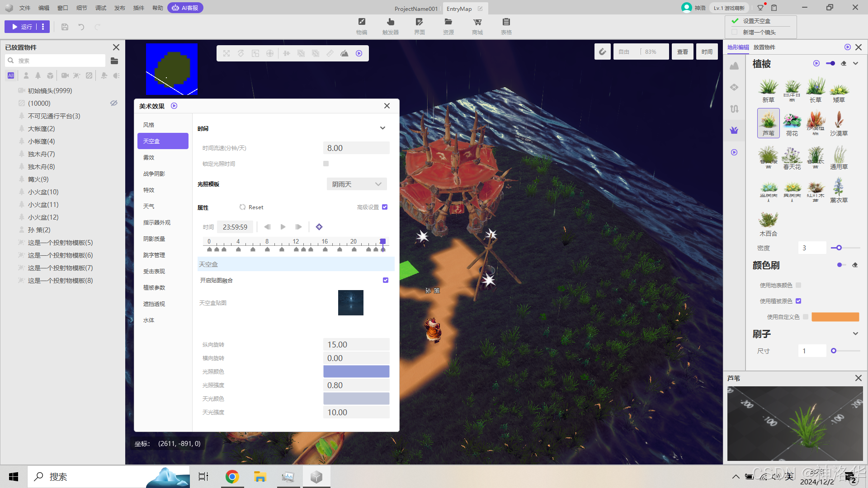Viewport: 868px width, 488px height.
Task: Open the 光照颜色 color swatch
Action: point(356,371)
